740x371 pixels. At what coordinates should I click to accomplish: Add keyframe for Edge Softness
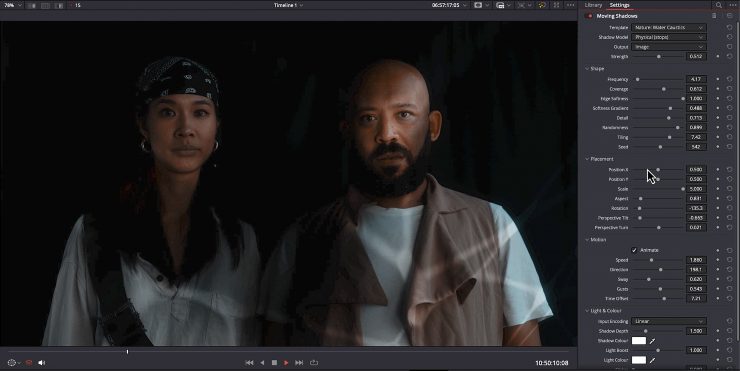(718, 99)
